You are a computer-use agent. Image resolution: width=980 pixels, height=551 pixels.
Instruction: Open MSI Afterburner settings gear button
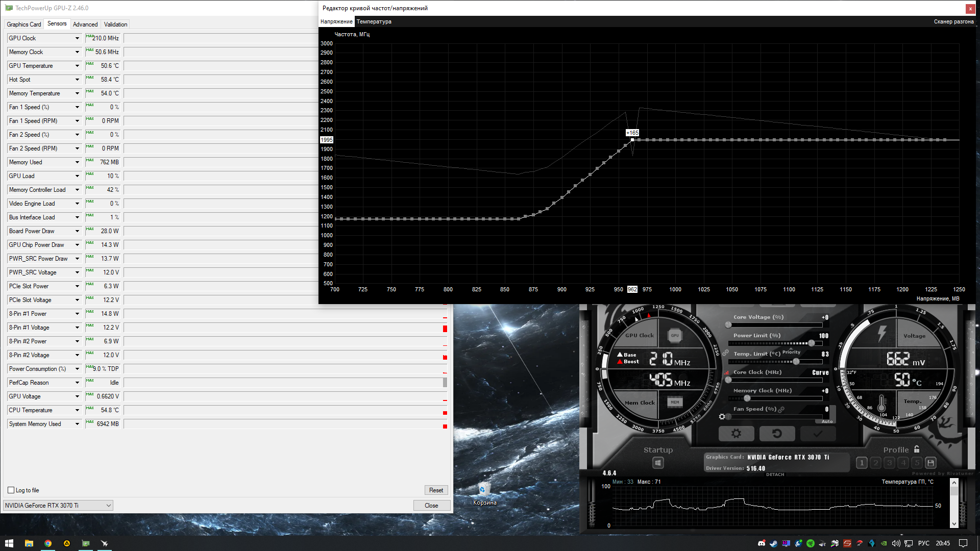pyautogui.click(x=736, y=434)
